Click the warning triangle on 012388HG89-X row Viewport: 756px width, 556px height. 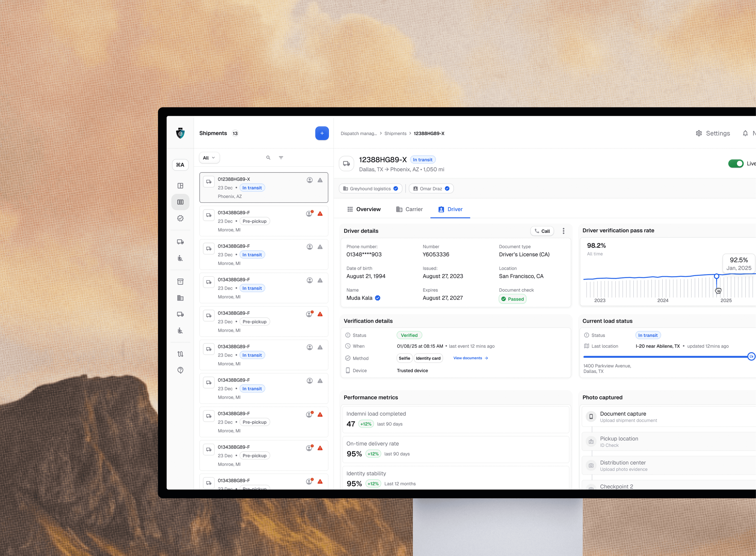click(320, 180)
